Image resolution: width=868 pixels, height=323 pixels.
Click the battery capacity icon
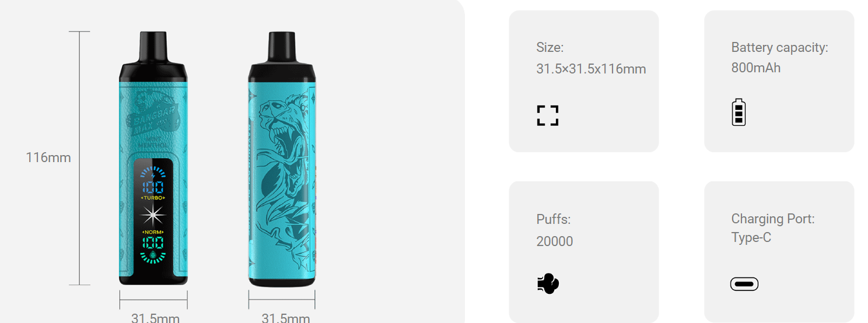point(738,112)
